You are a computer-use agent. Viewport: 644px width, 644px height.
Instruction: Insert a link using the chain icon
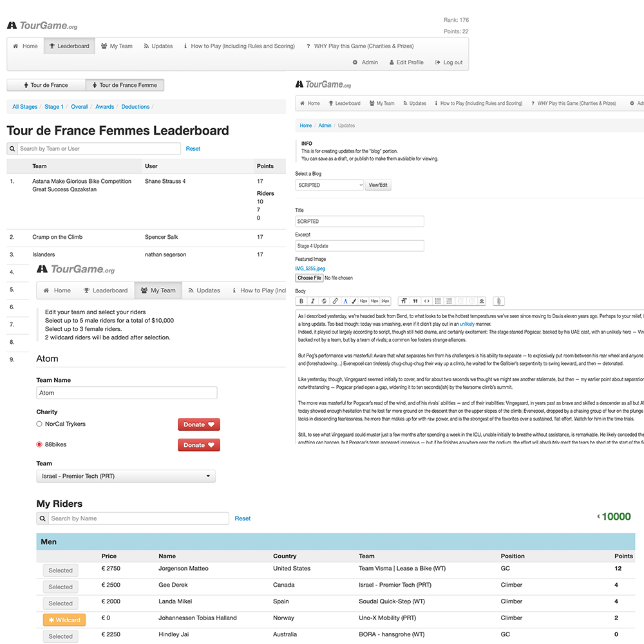pos(335,301)
